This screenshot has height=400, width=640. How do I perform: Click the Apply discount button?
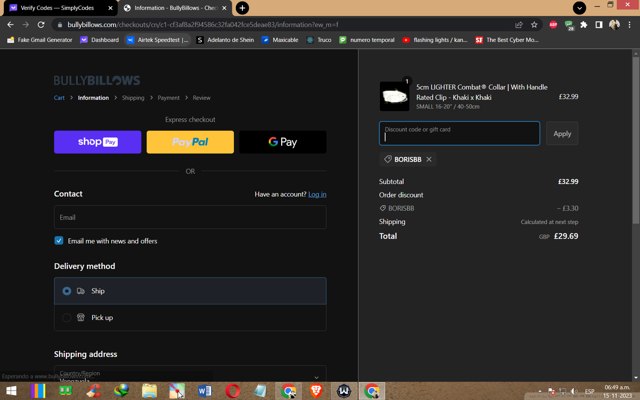(562, 133)
